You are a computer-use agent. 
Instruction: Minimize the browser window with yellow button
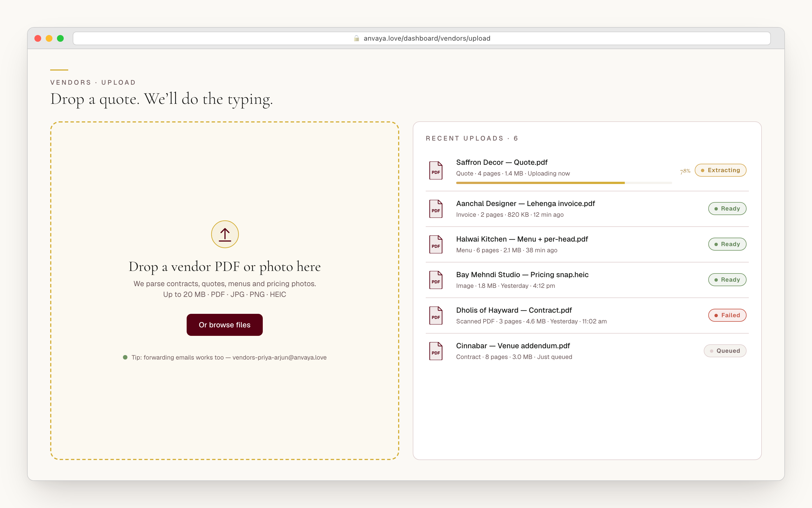click(x=49, y=38)
